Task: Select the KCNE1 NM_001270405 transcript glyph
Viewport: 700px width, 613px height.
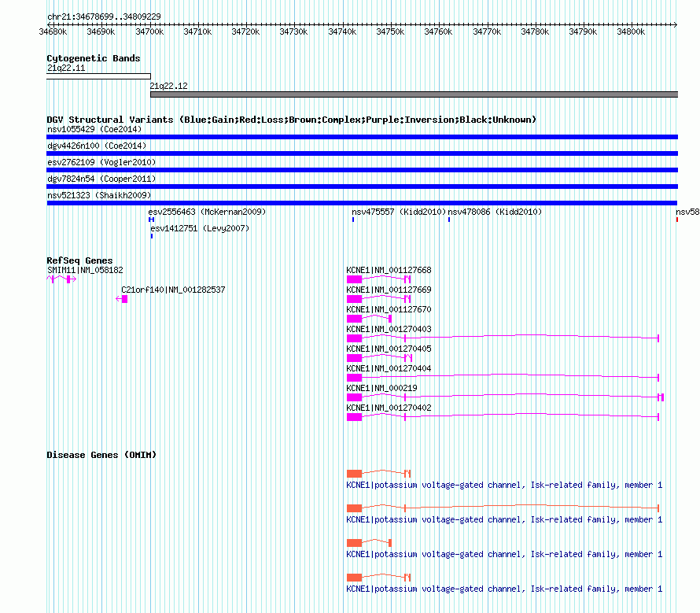Action: point(378,358)
